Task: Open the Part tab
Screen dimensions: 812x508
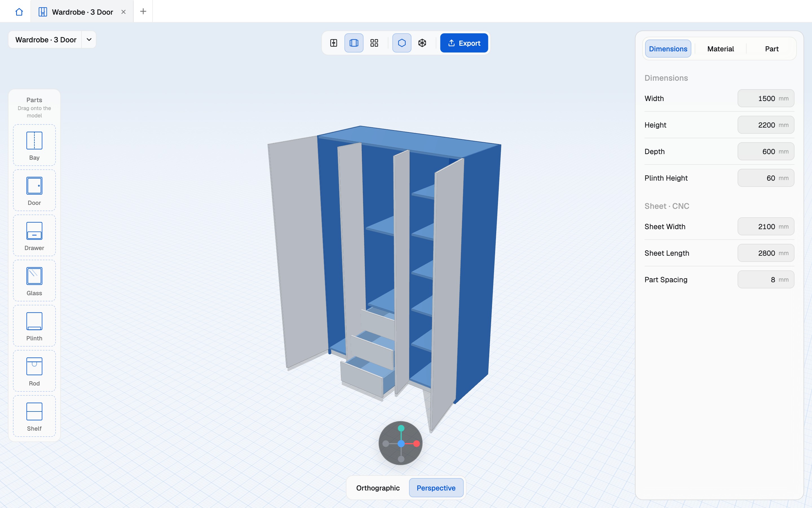Action: tap(772, 49)
